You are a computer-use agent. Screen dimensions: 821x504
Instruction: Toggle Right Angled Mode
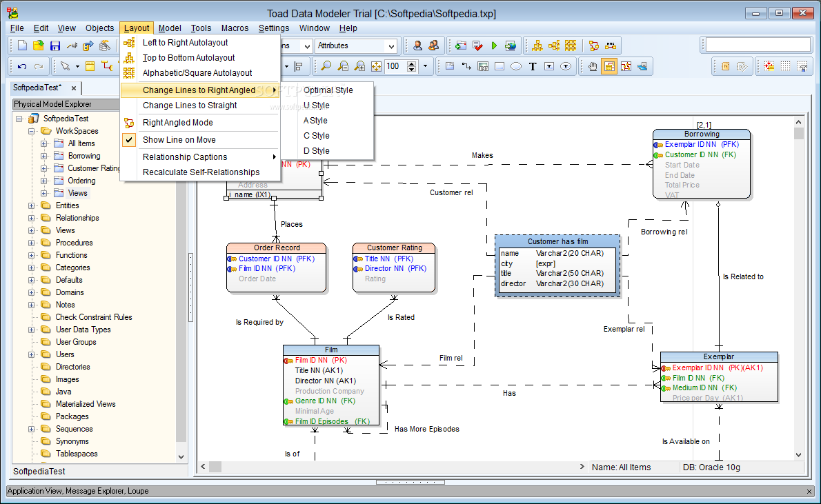pyautogui.click(x=177, y=123)
